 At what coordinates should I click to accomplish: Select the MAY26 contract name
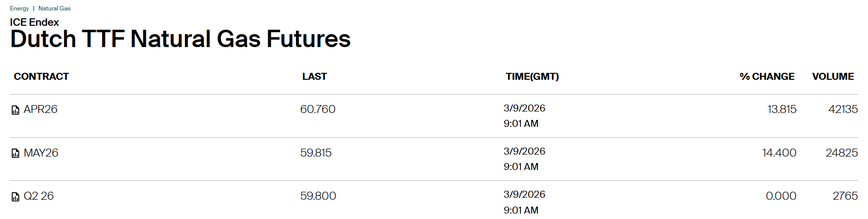pos(41,153)
